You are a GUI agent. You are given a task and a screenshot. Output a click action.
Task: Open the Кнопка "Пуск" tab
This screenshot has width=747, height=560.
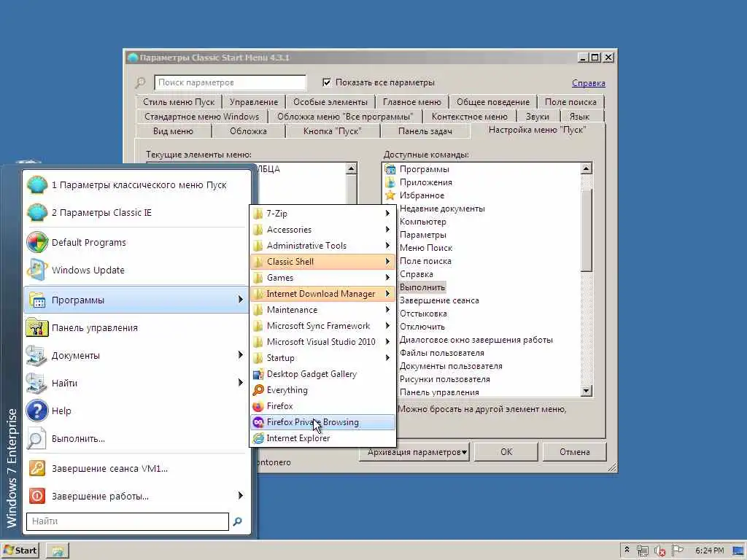(333, 131)
